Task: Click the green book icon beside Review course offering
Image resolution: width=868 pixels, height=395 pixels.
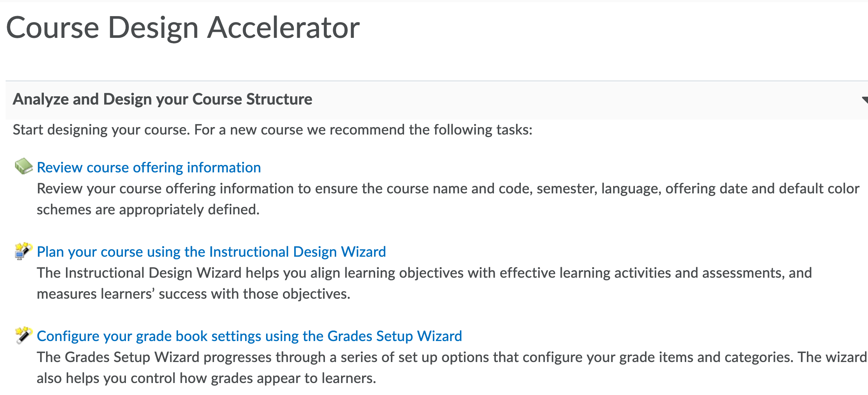Action: click(23, 166)
